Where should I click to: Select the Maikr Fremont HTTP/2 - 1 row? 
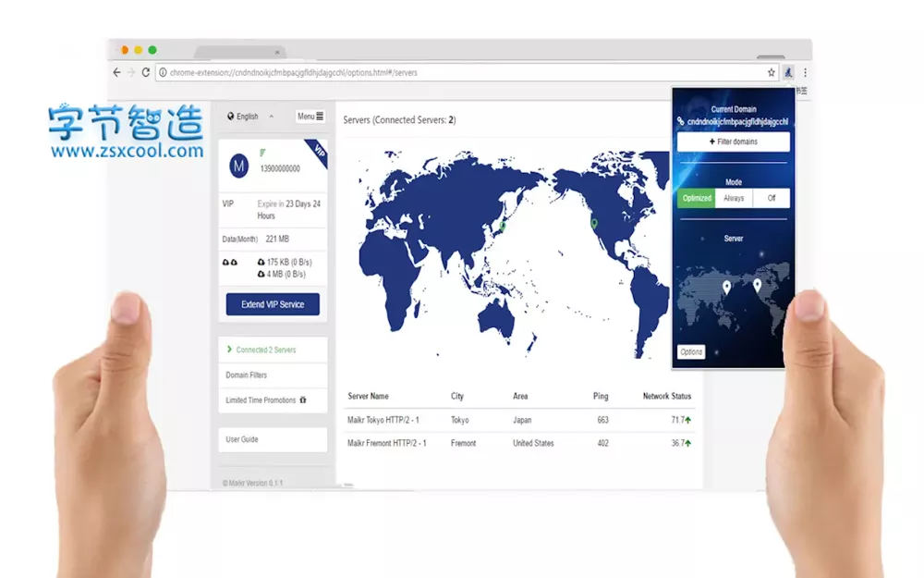519,443
